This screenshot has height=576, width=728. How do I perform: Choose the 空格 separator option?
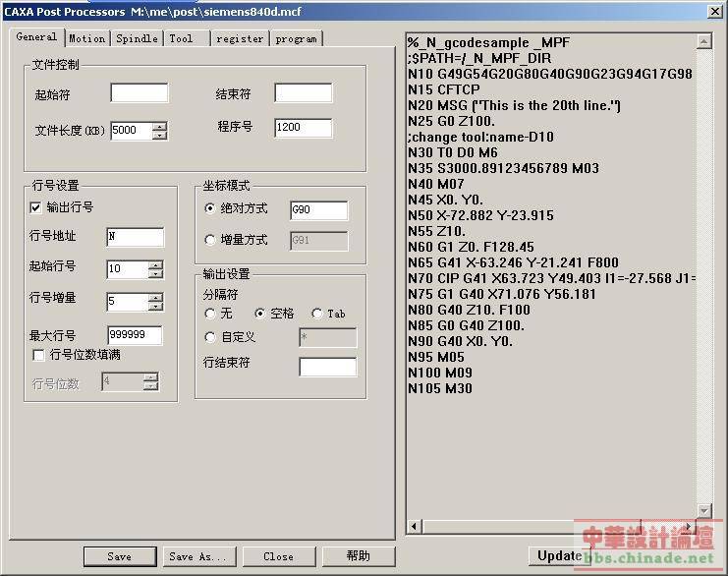pos(260,314)
